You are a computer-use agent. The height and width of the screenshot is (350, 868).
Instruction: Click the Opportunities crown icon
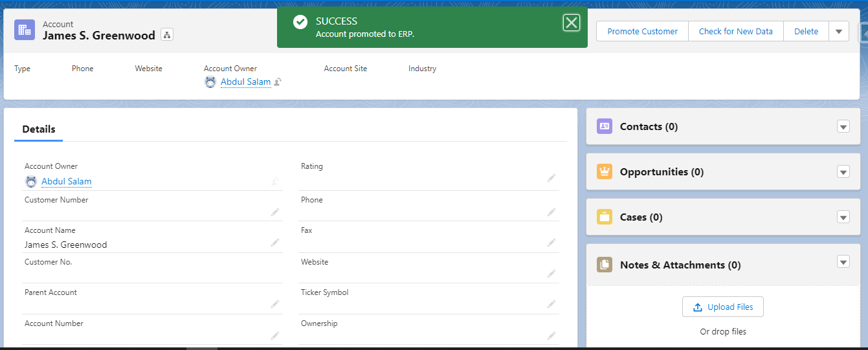(x=605, y=171)
